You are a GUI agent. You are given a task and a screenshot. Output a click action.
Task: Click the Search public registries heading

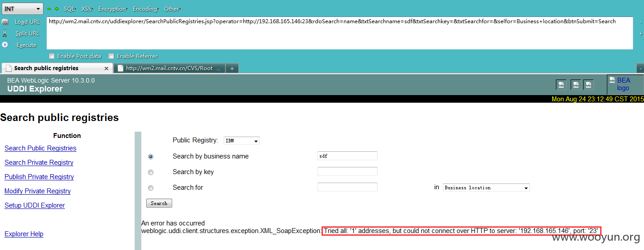(x=59, y=117)
